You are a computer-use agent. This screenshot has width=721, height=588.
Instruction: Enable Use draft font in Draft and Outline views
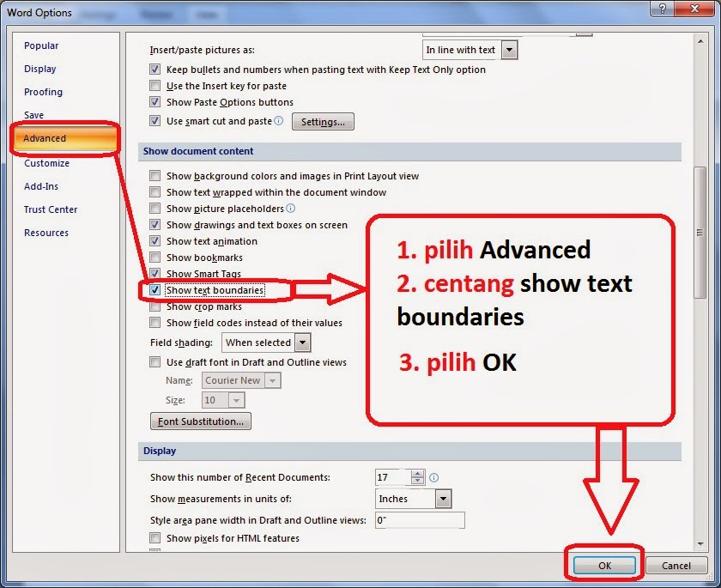155,362
